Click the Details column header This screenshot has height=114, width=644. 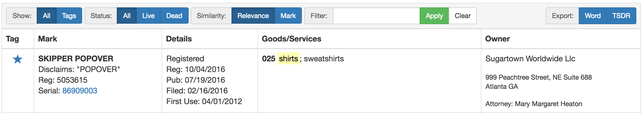[179, 39]
